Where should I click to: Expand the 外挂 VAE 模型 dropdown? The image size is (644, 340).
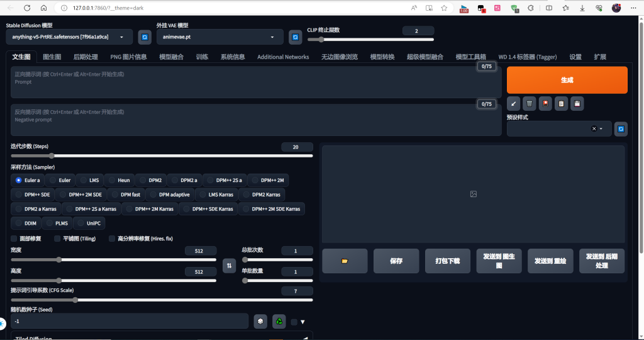pos(219,37)
